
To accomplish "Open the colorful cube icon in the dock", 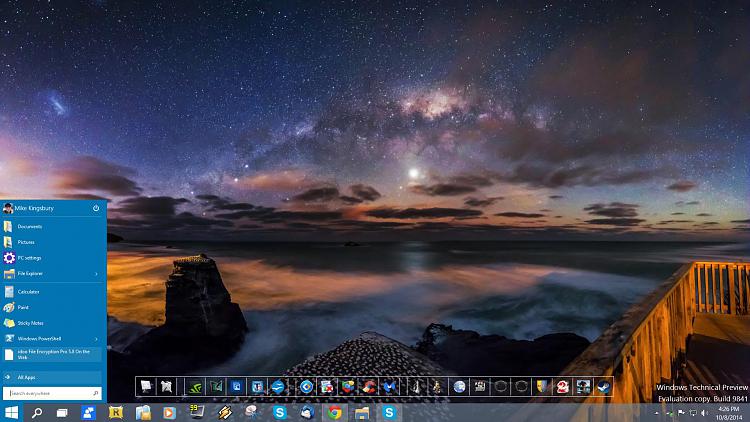I will click(348, 387).
